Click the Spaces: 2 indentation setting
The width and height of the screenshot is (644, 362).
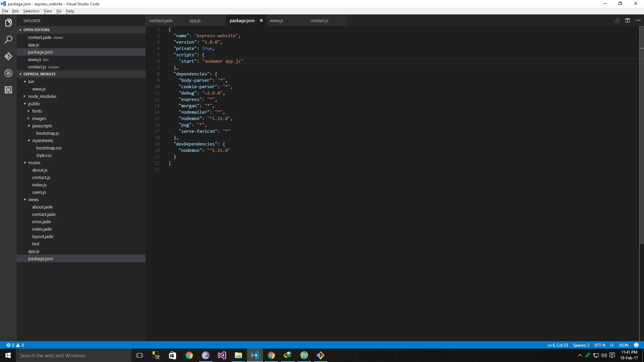[581, 345]
